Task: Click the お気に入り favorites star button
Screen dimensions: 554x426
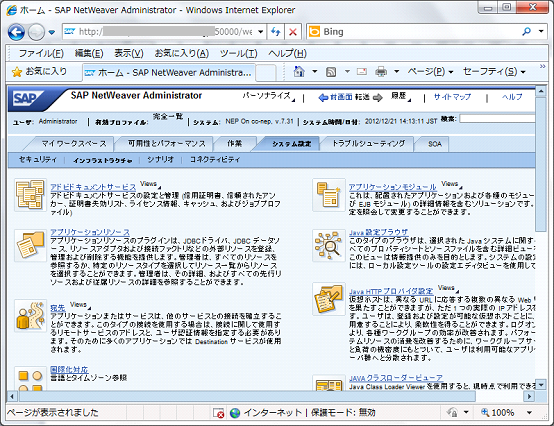Action: tap(39, 72)
